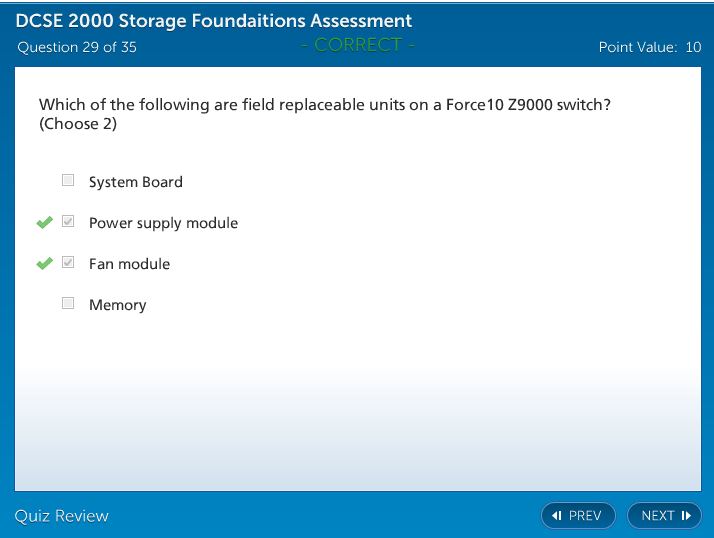Screen dimensions: 714x538
Task: Select the Fan module answer label
Action: coord(129,264)
